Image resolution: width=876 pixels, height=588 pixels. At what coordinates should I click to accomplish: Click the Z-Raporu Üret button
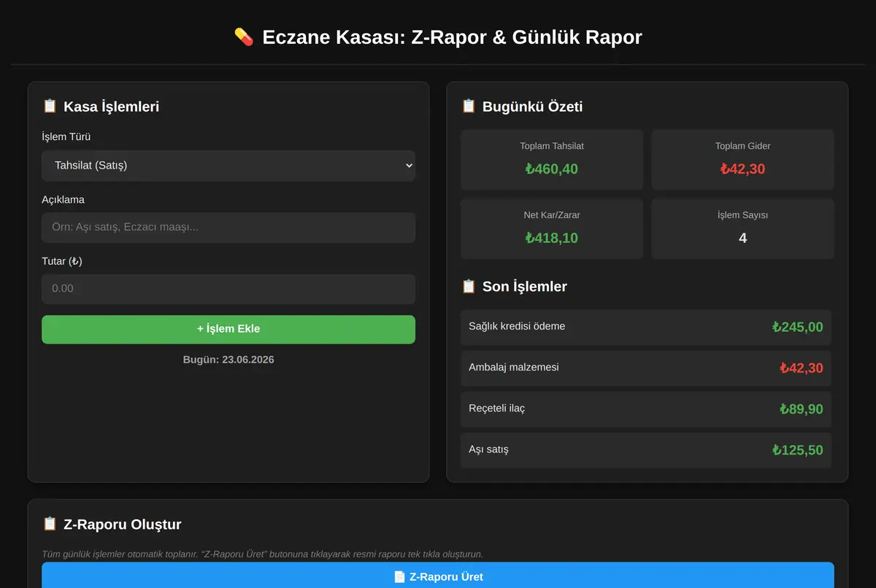pyautogui.click(x=438, y=576)
